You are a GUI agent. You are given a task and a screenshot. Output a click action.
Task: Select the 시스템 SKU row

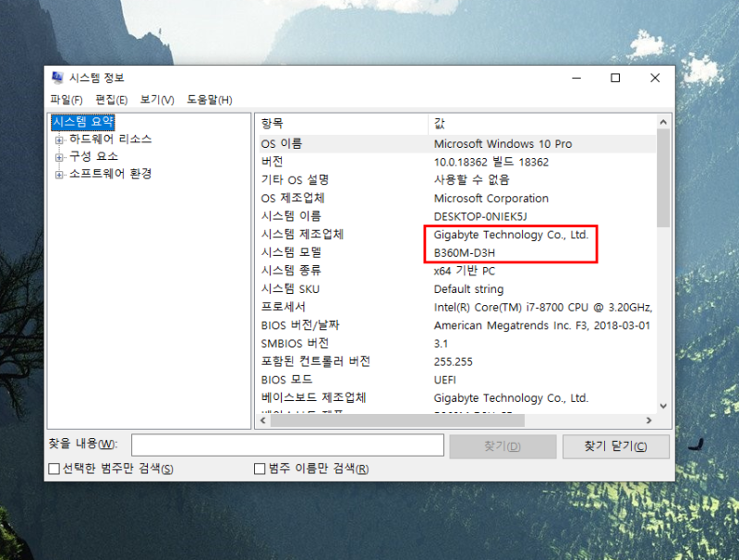click(x=457, y=289)
